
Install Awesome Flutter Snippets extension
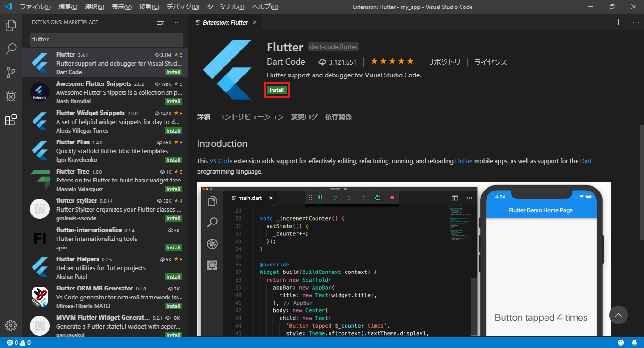point(173,101)
